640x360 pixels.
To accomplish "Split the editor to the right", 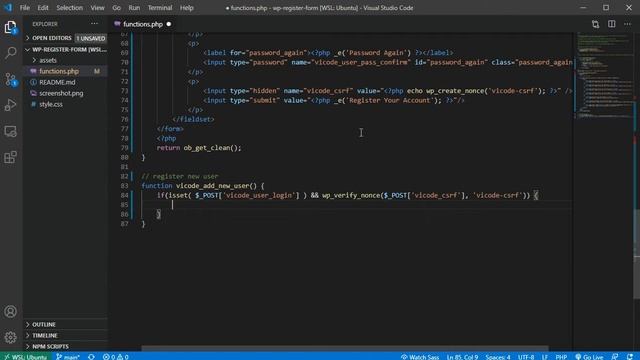I will coord(611,24).
